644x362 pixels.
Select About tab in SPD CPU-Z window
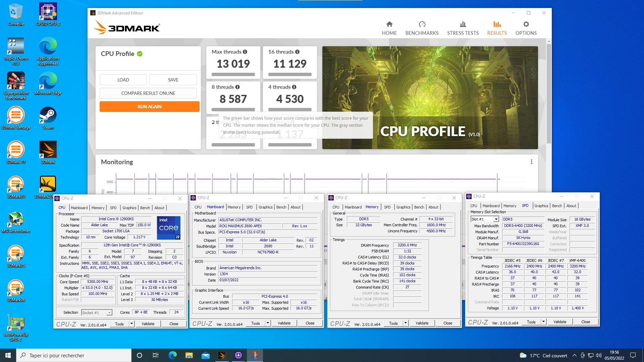pyautogui.click(x=571, y=206)
